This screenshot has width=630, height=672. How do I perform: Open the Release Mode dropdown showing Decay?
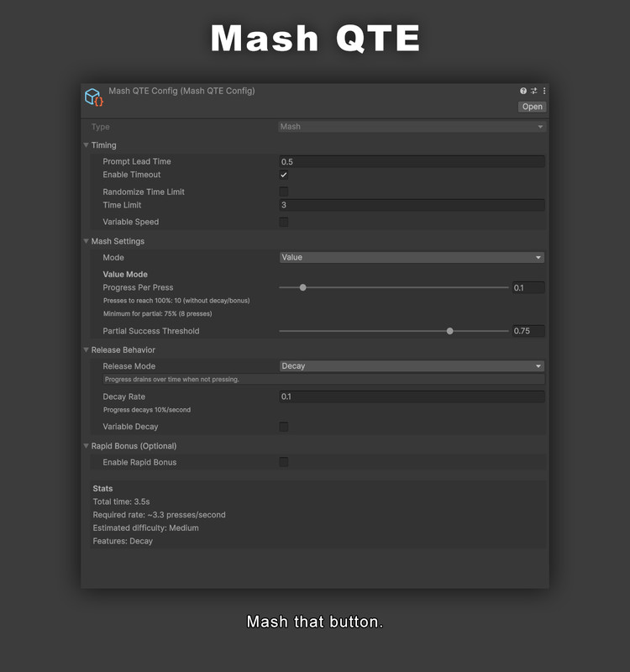412,365
